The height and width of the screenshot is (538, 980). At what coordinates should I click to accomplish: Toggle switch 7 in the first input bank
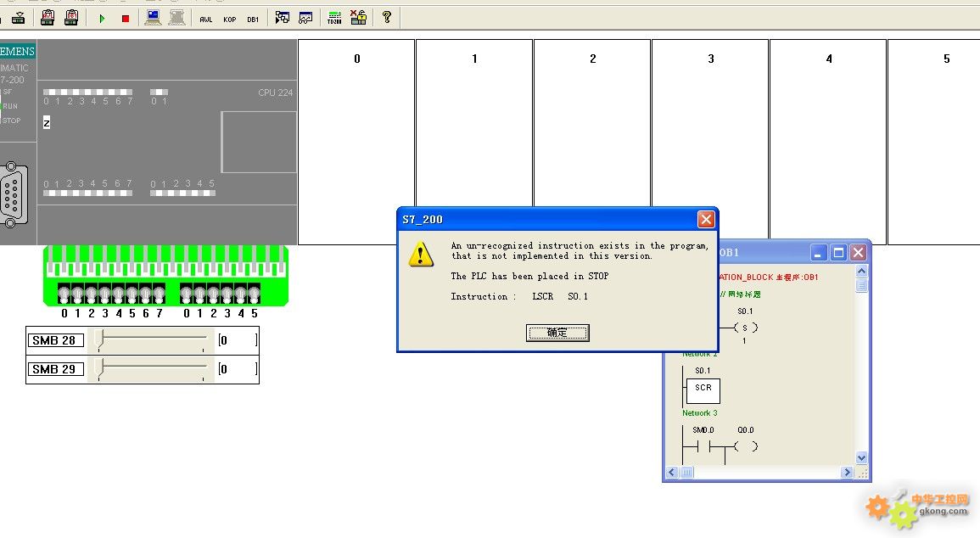point(160,293)
